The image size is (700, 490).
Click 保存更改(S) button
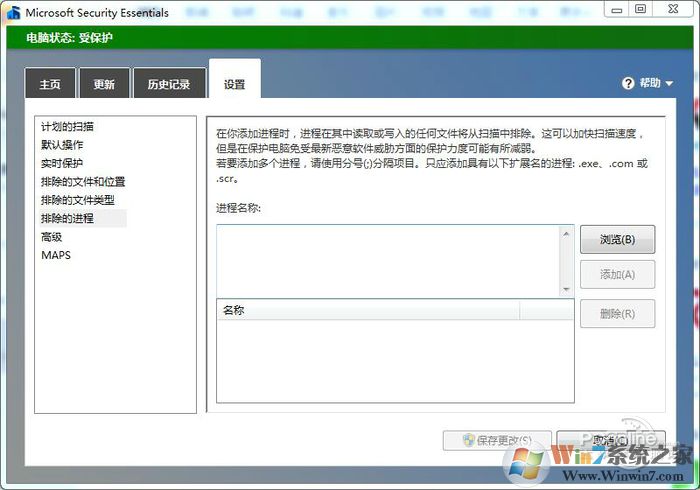click(497, 440)
